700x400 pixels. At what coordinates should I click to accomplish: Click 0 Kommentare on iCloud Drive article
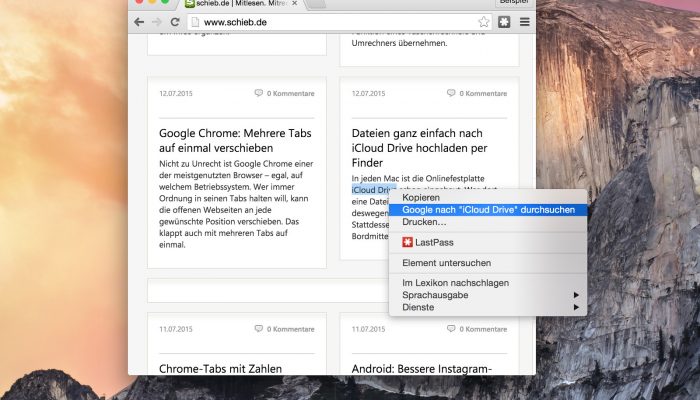483,93
